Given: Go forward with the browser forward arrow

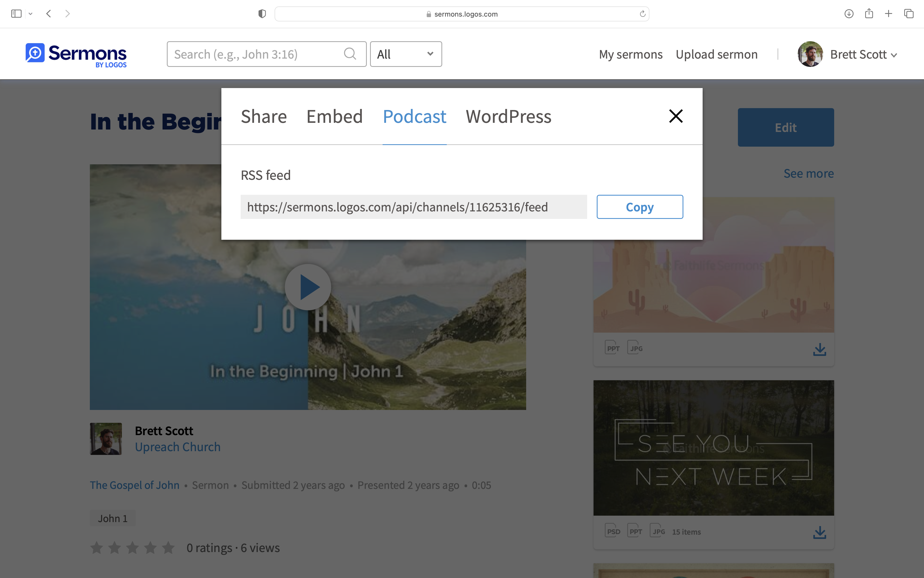Looking at the screenshot, I should 68,14.
